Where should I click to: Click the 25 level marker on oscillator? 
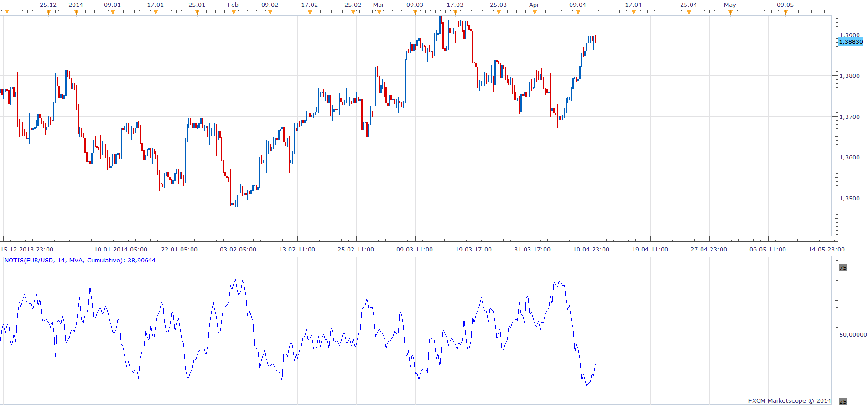(x=843, y=401)
